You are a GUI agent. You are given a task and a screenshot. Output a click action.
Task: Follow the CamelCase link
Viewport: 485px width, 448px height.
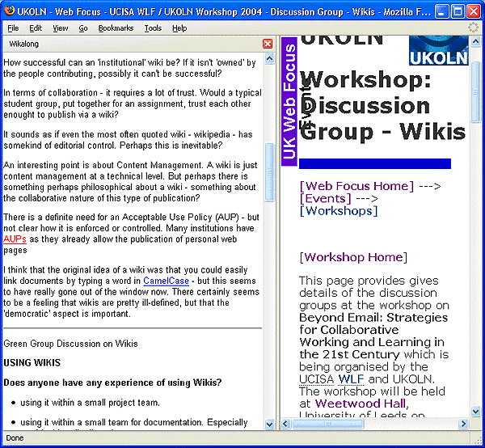point(166,281)
